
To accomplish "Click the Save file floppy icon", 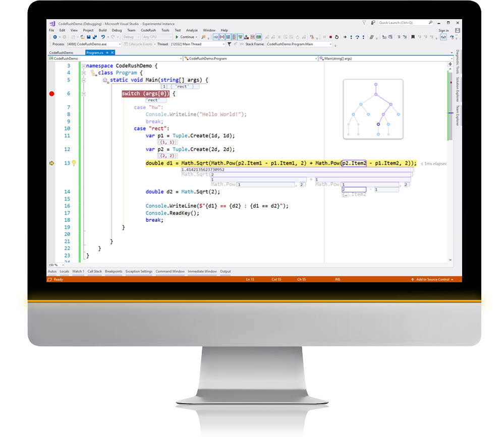I will click(89, 37).
